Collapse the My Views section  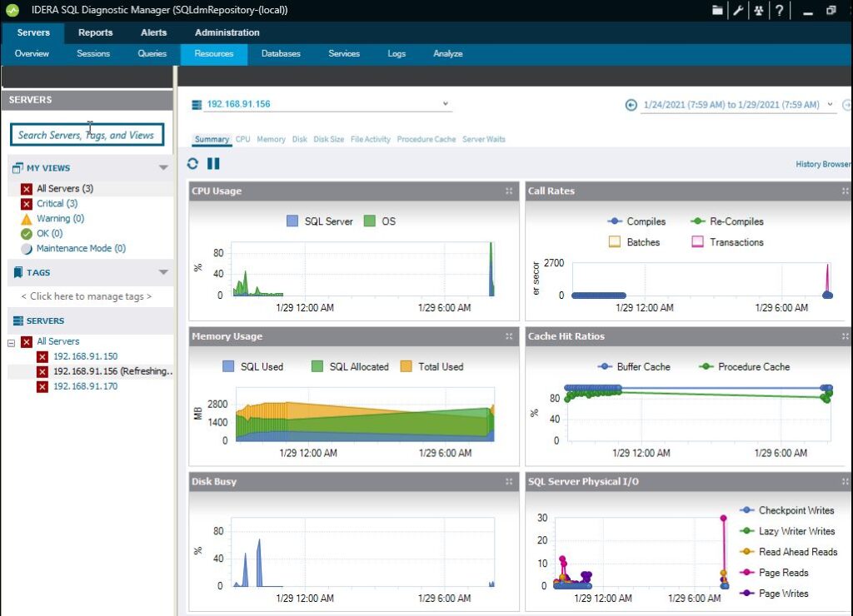[163, 167]
